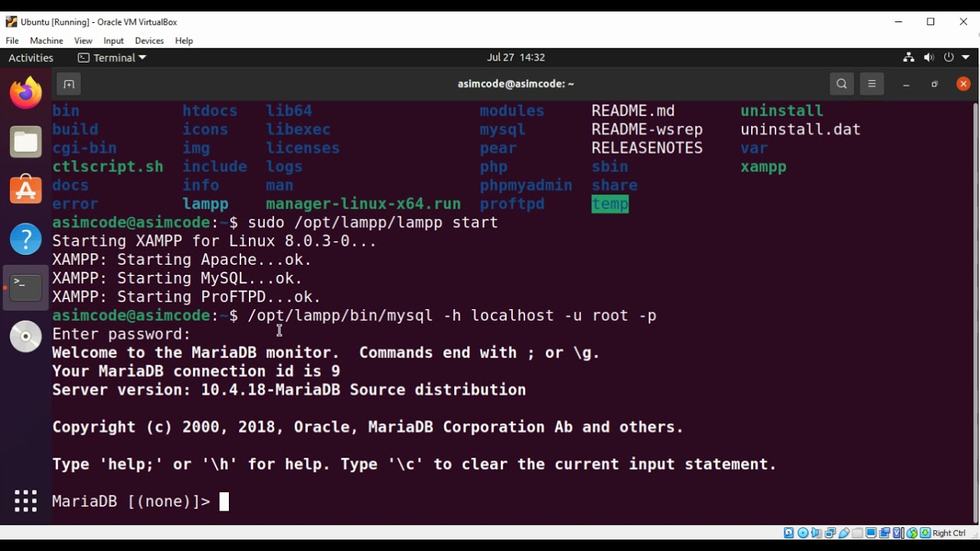Viewport: 980px width, 551px height.
Task: Show Applications grid in the dock
Action: (x=26, y=500)
